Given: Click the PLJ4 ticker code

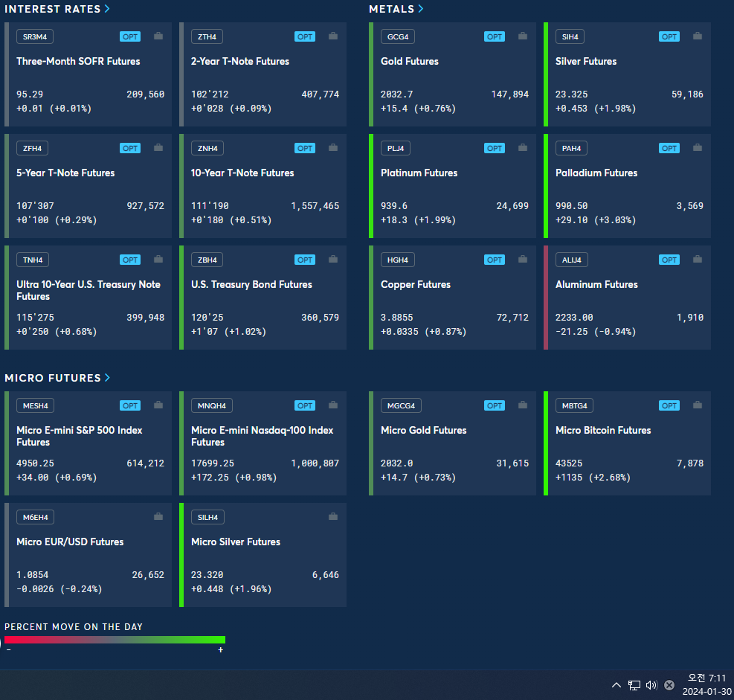Looking at the screenshot, I should click(396, 148).
